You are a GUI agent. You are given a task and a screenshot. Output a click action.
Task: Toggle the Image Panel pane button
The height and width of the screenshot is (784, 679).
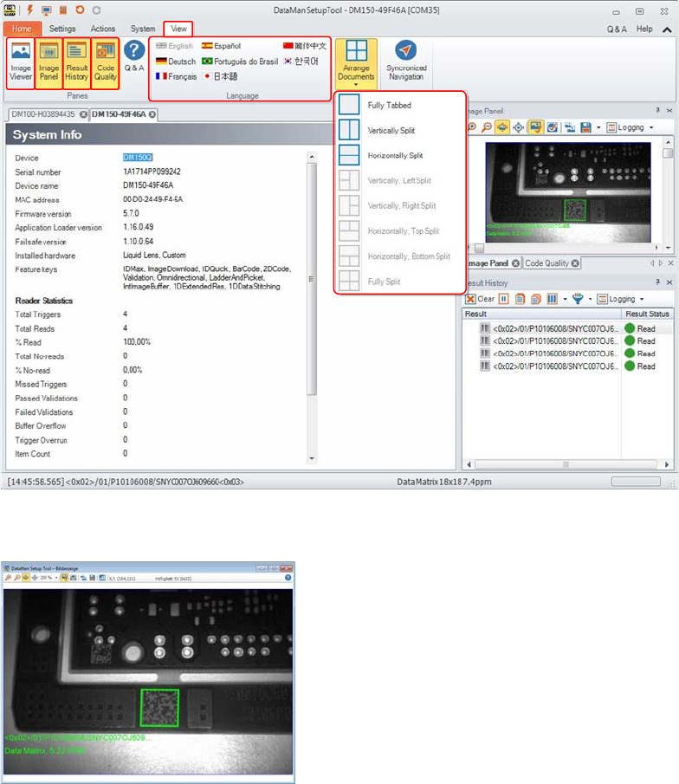[x=48, y=63]
